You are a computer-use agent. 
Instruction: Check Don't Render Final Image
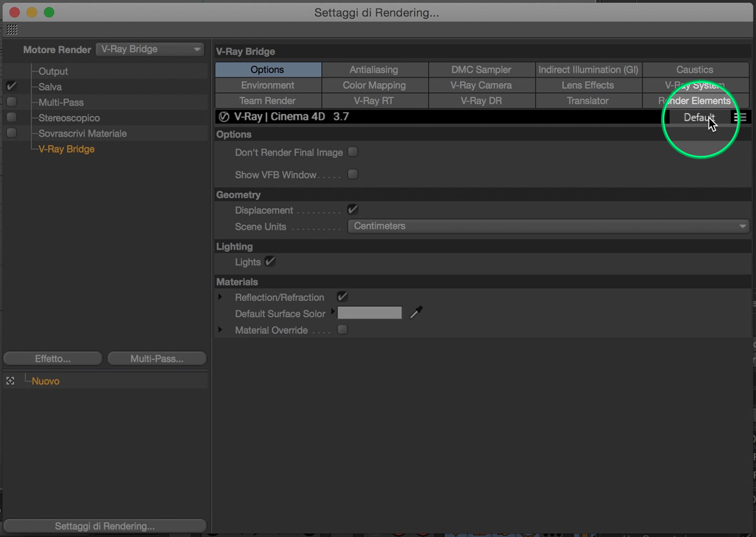353,152
